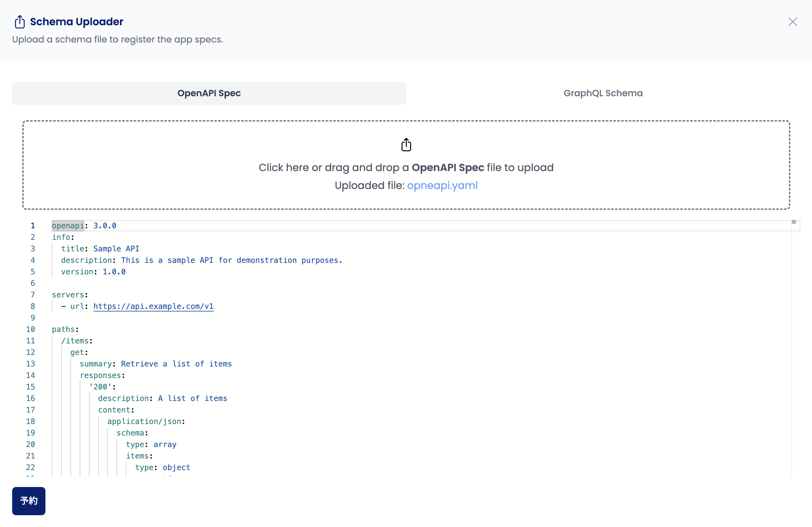Switch to the OpenAPI Spec tab

209,93
